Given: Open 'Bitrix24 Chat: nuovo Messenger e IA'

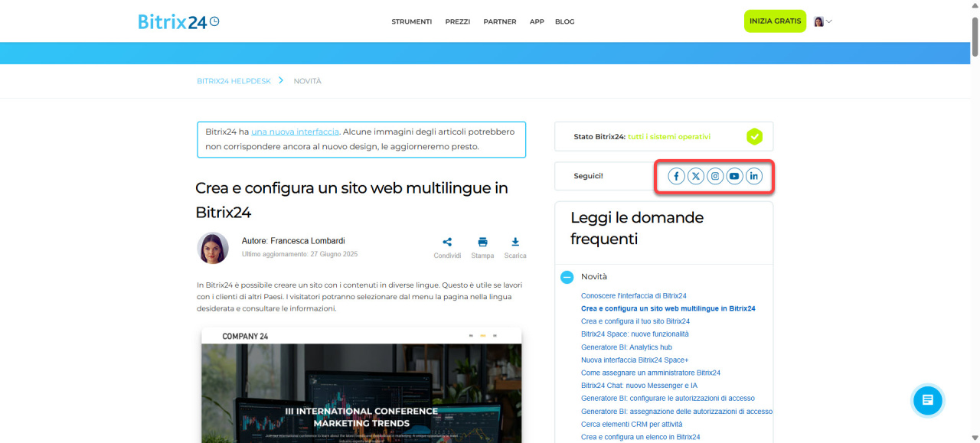Looking at the screenshot, I should coord(639,386).
